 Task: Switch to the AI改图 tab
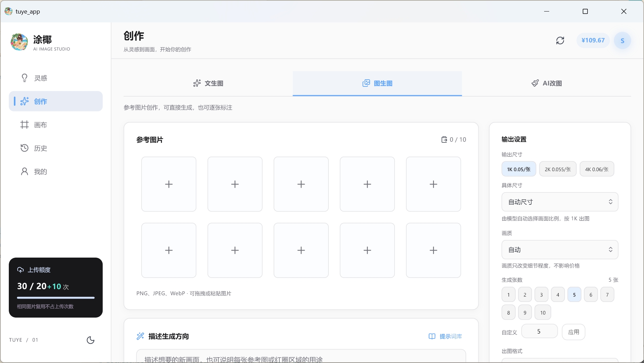click(x=546, y=83)
